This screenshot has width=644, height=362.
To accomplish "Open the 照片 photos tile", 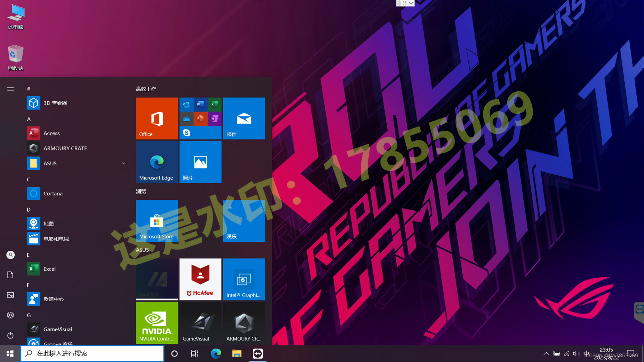I will (200, 162).
